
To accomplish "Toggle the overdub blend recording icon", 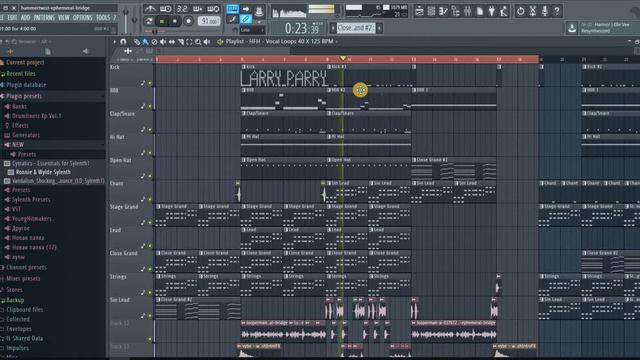I will point(198,9).
